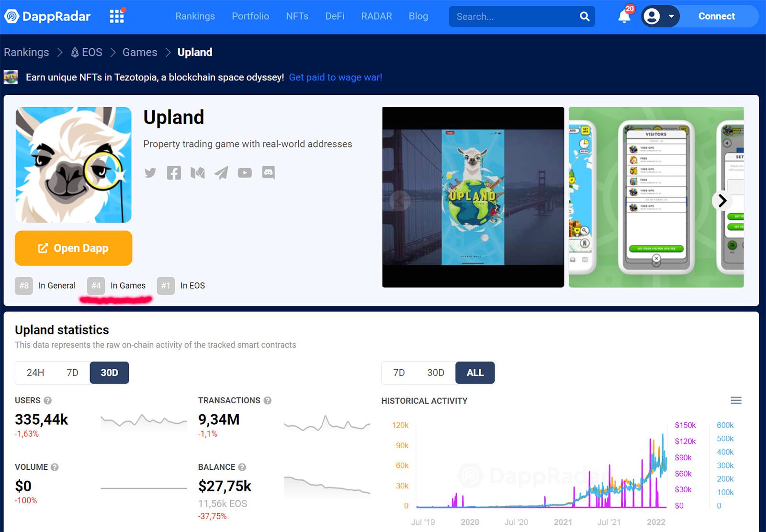Open the RADAR menu item
This screenshot has width=766, height=532.
click(x=376, y=16)
